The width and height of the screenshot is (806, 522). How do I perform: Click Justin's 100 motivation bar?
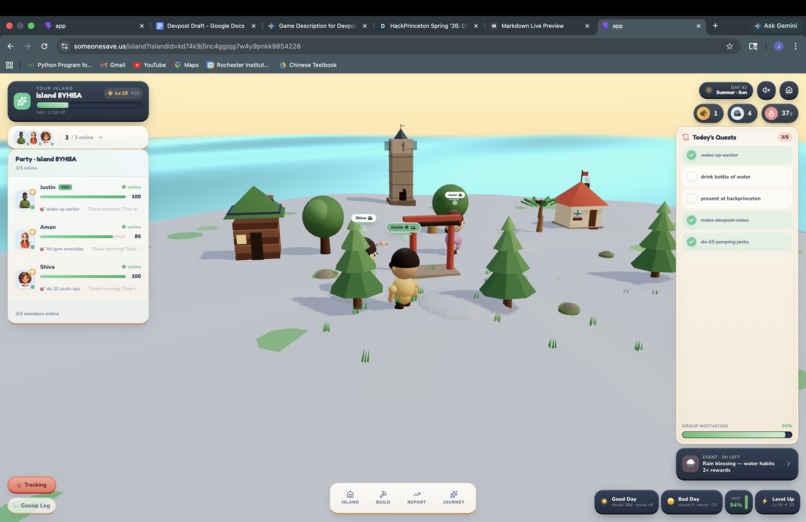click(83, 197)
